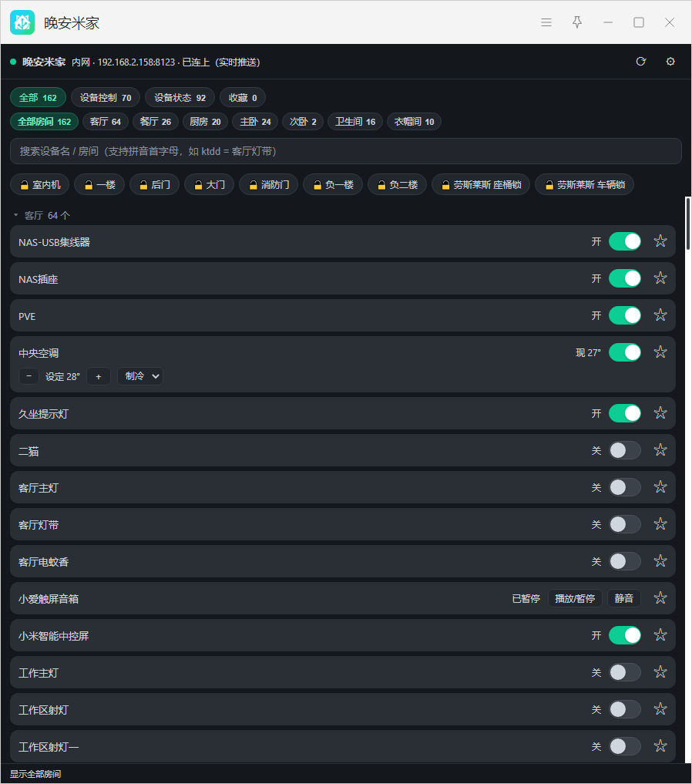Image resolution: width=692 pixels, height=784 pixels.
Task: Star the 久坐提示灯 device
Action: click(660, 413)
